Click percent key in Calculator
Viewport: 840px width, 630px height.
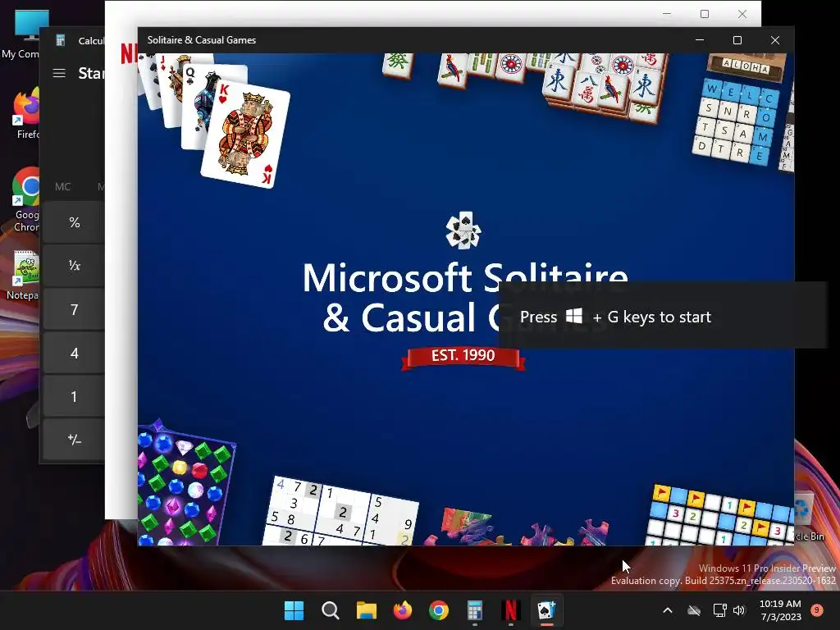coord(74,222)
